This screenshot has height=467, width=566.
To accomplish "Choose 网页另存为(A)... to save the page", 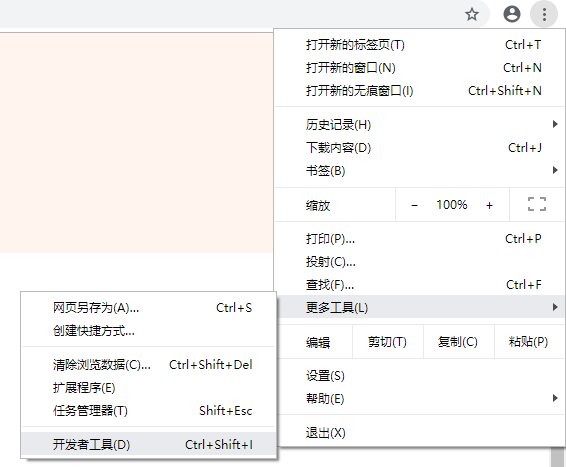I will click(x=148, y=308).
